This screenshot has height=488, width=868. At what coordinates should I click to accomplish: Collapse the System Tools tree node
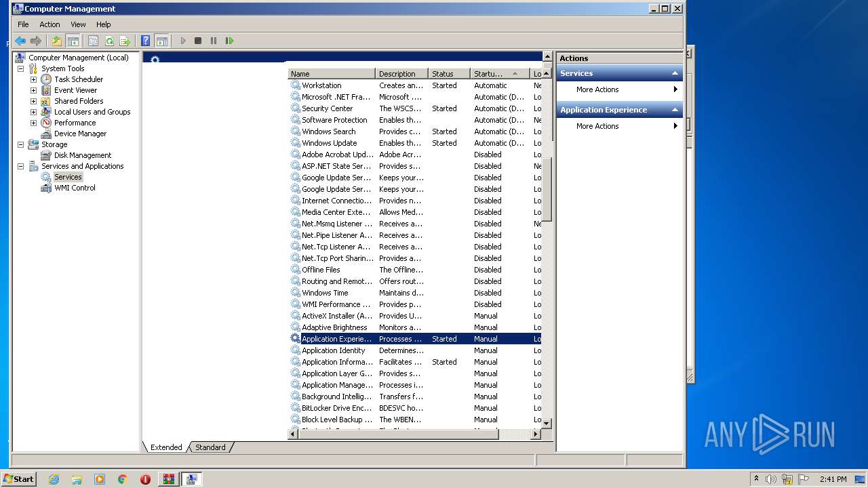tap(20, 68)
